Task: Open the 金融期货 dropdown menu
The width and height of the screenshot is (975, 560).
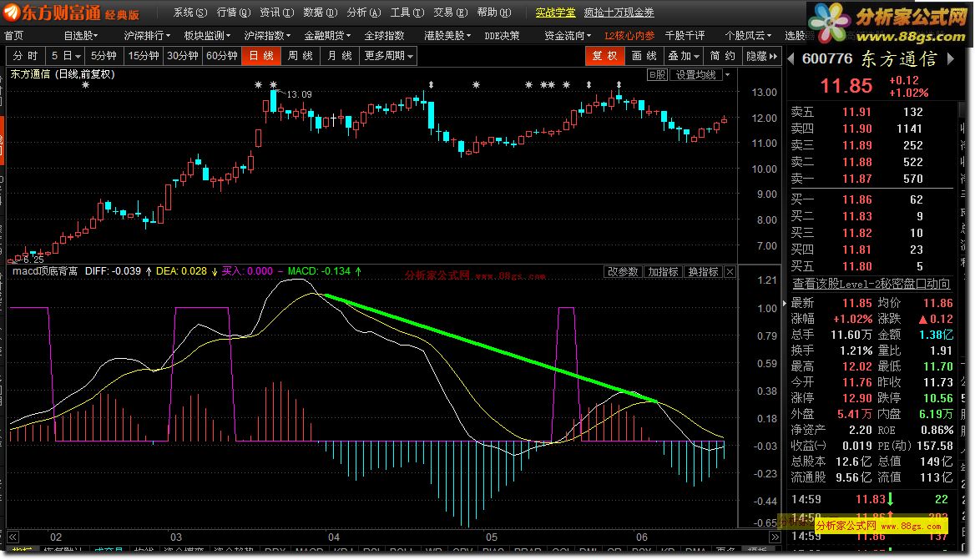Action: [328, 35]
